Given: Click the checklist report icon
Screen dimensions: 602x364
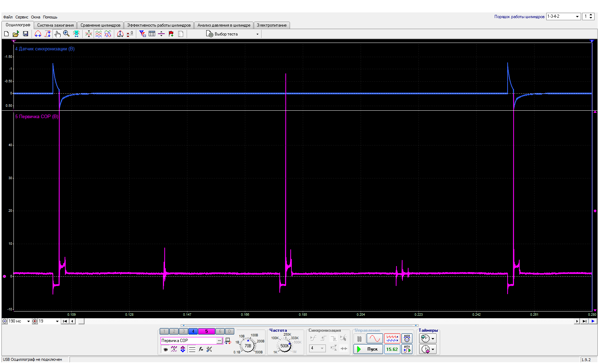Looking at the screenshot, I should (x=181, y=34).
